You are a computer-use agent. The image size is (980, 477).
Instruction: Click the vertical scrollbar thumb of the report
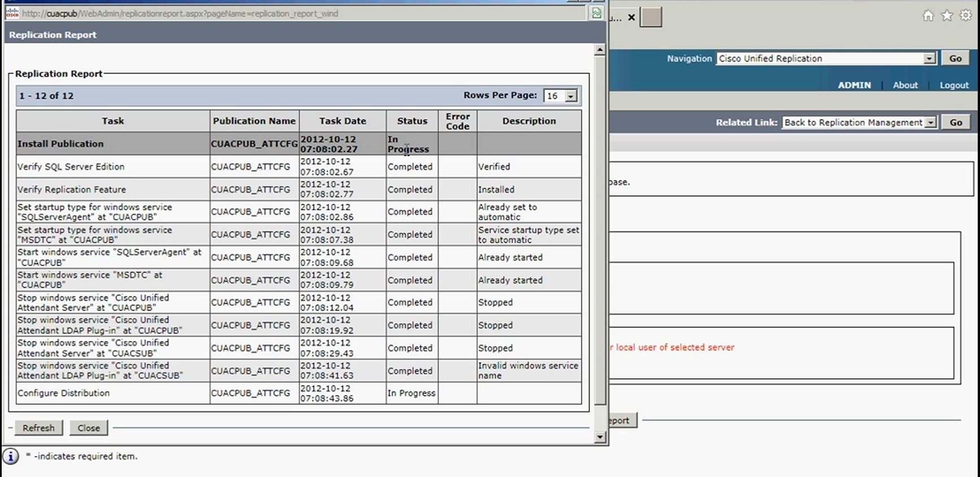pyautogui.click(x=600, y=230)
